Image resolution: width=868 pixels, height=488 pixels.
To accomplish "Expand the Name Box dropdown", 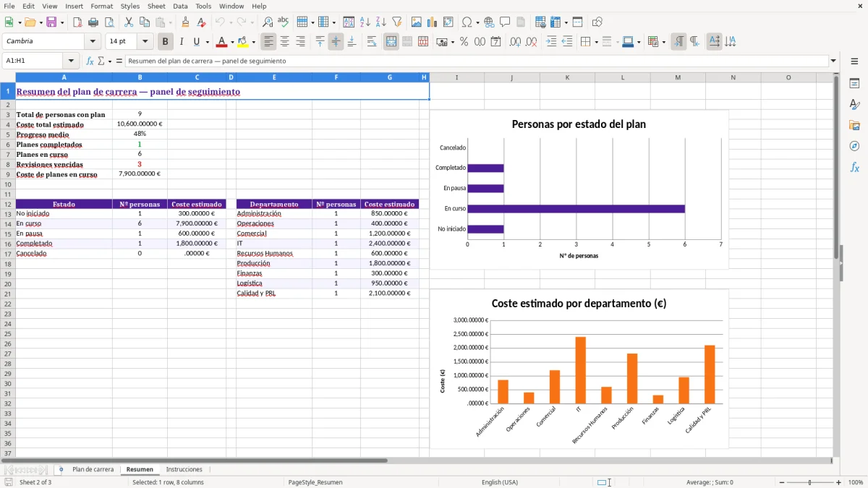I will 71,61.
